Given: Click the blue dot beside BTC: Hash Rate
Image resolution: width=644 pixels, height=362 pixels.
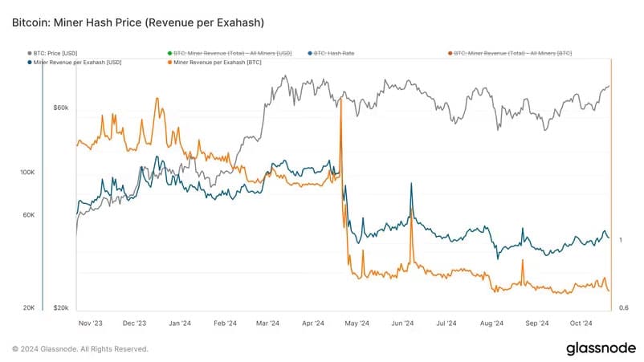Looking at the screenshot, I should pyautogui.click(x=310, y=53).
